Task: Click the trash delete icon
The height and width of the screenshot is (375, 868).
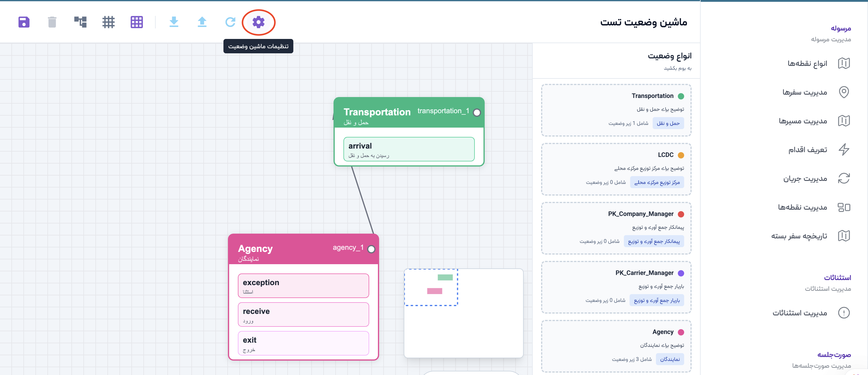Action: click(52, 22)
